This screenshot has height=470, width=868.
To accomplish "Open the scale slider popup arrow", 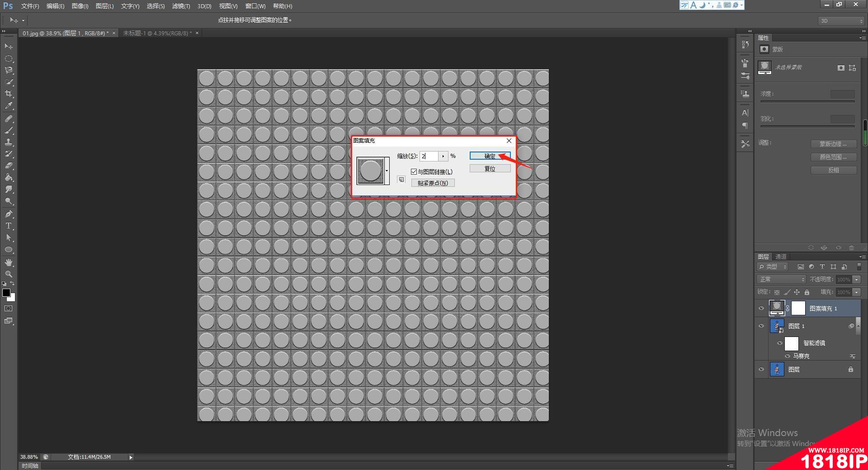I will tap(443, 156).
